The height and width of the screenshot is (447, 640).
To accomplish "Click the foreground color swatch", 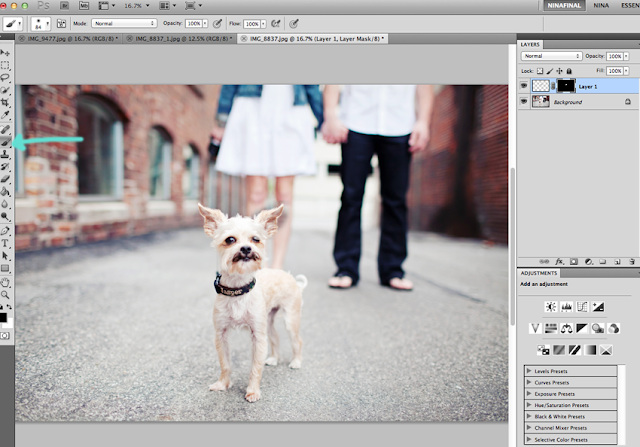I will 4,317.
